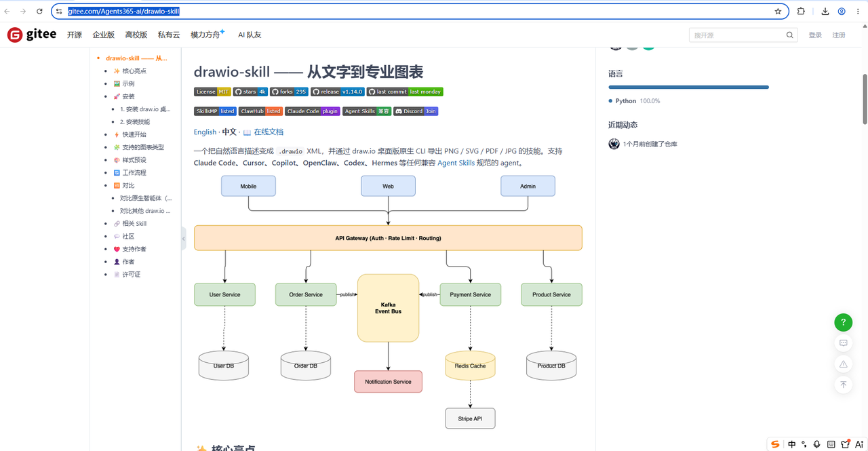This screenshot has height=451, width=868.
Task: Open the browser profile avatar icon
Action: click(842, 12)
